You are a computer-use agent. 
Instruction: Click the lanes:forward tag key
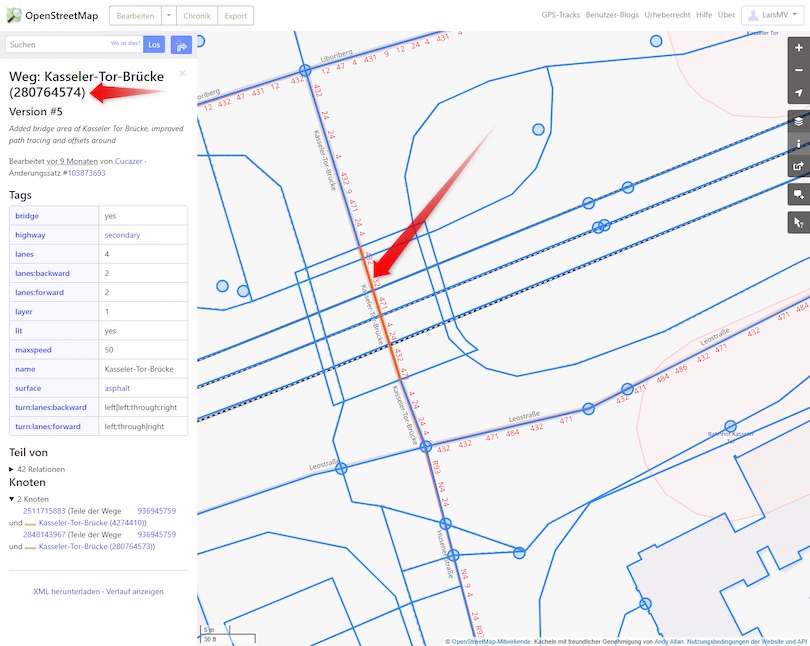[x=39, y=292]
